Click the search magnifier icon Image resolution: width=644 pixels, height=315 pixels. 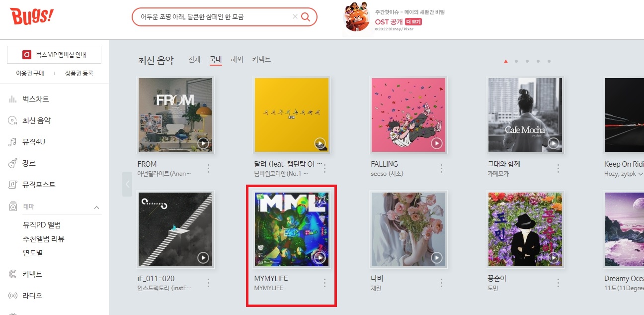point(306,17)
